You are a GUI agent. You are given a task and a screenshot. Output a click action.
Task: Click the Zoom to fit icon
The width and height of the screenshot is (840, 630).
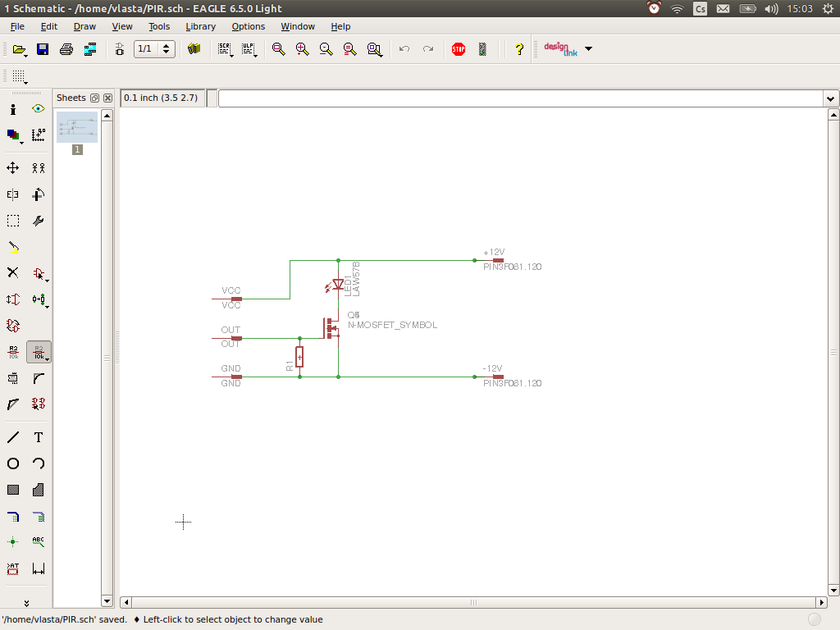(279, 49)
